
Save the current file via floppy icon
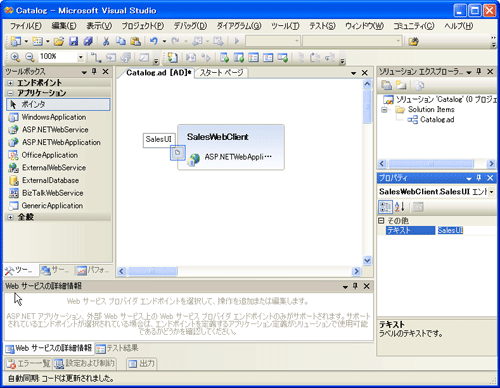click(73, 41)
